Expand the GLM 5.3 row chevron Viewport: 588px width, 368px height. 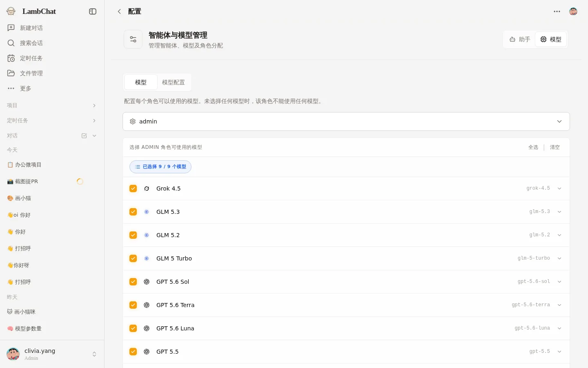pos(559,212)
